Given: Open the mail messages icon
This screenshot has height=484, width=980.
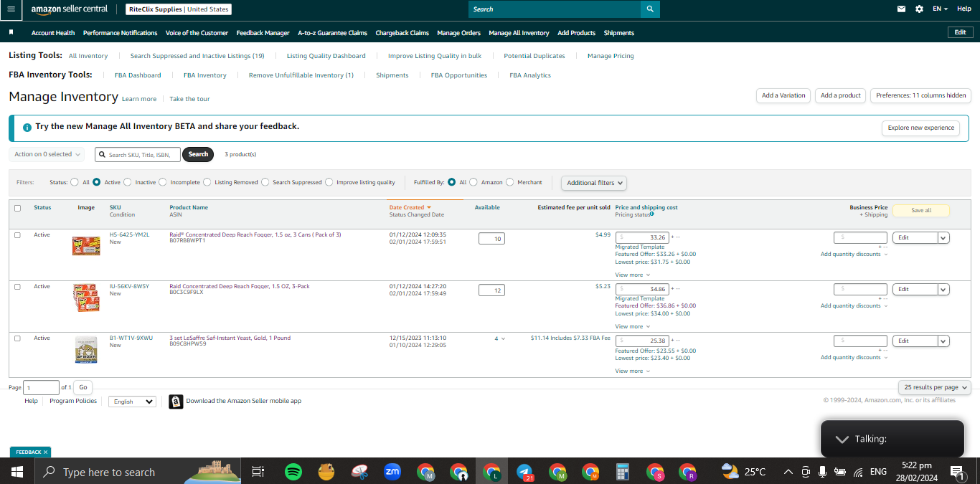Looking at the screenshot, I should pyautogui.click(x=902, y=9).
